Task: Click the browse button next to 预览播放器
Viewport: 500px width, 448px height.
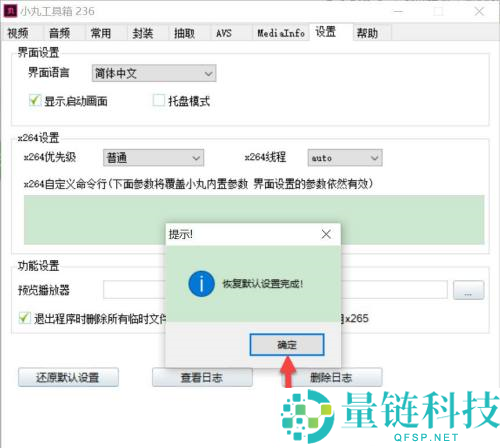Action: pos(468,290)
